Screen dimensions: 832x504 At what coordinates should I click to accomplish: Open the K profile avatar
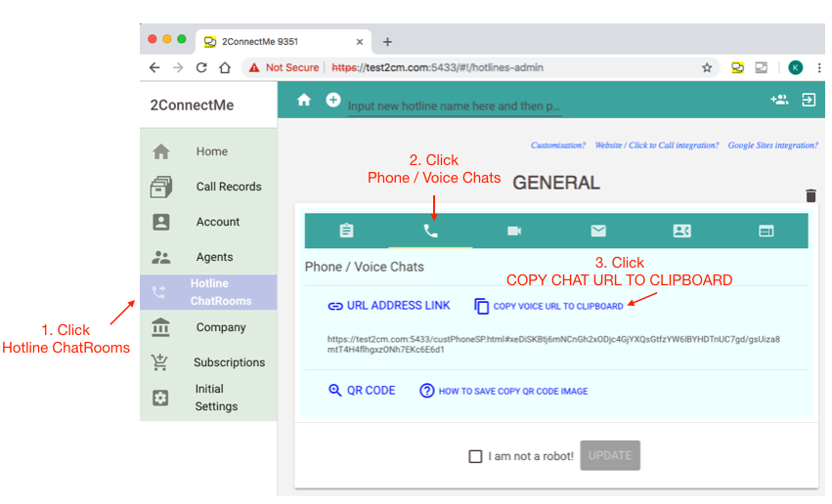click(796, 67)
